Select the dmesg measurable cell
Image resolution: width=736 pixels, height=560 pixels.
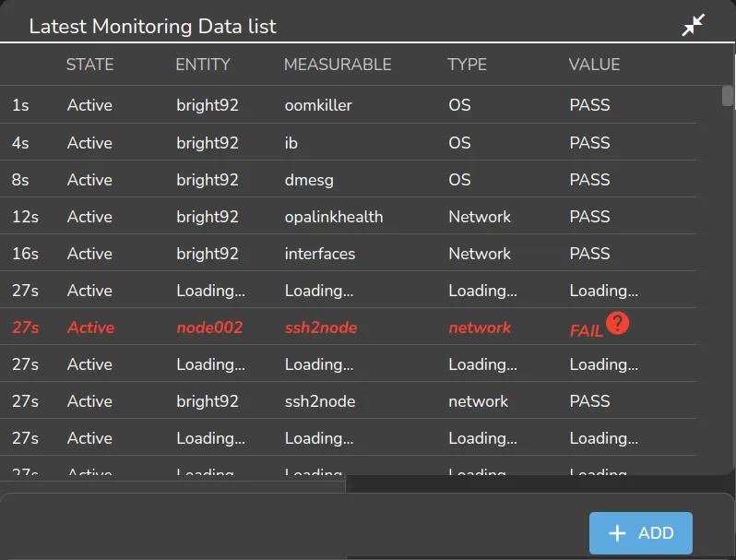coord(309,180)
